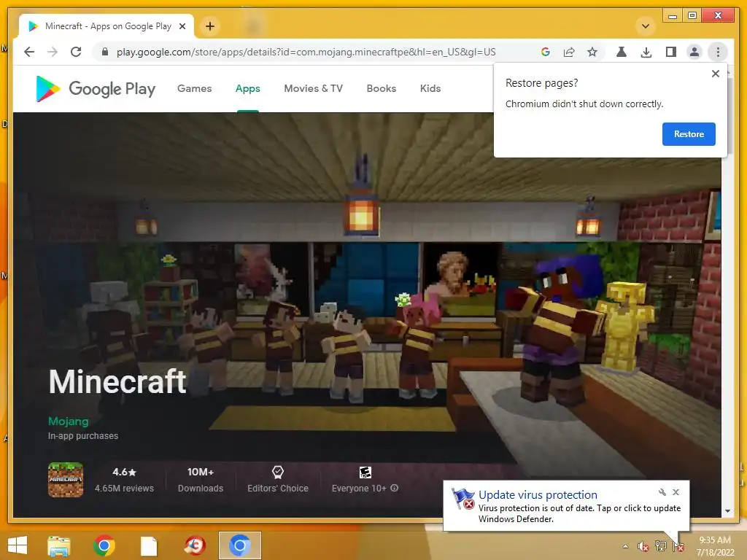Viewport: 747px width, 560px height.
Task: Close the virus protection notification
Action: (x=676, y=492)
